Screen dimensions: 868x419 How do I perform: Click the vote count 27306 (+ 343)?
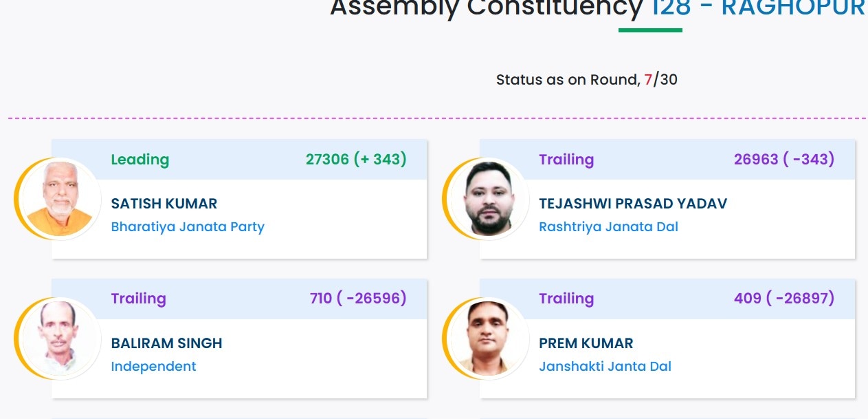(356, 160)
